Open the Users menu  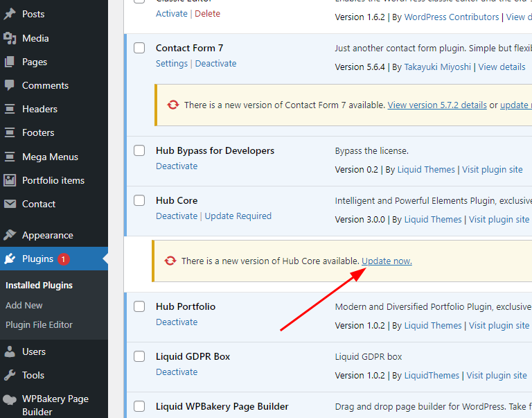(33, 351)
